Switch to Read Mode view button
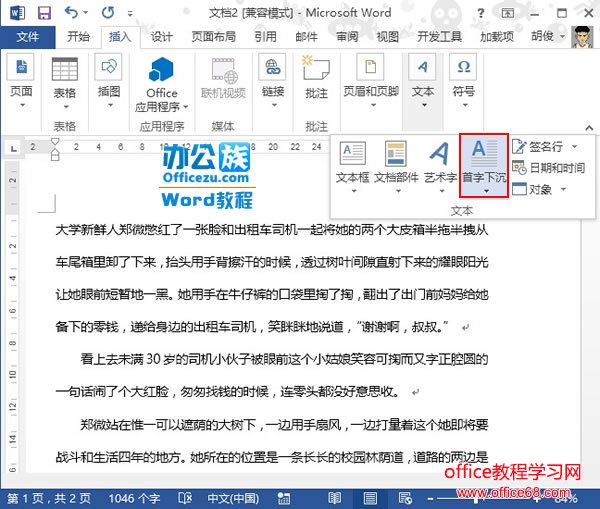This screenshot has width=600, height=509. [335, 498]
